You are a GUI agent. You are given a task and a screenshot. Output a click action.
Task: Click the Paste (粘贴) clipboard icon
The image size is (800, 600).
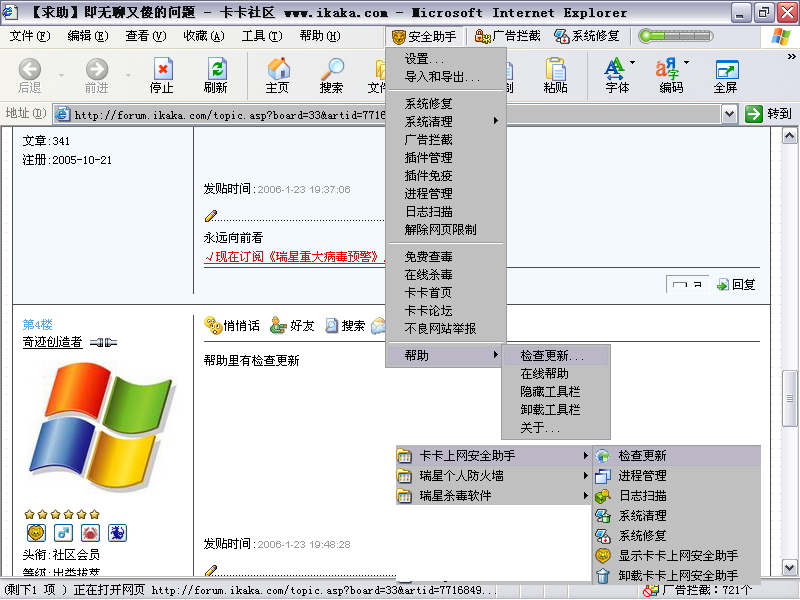pos(555,69)
